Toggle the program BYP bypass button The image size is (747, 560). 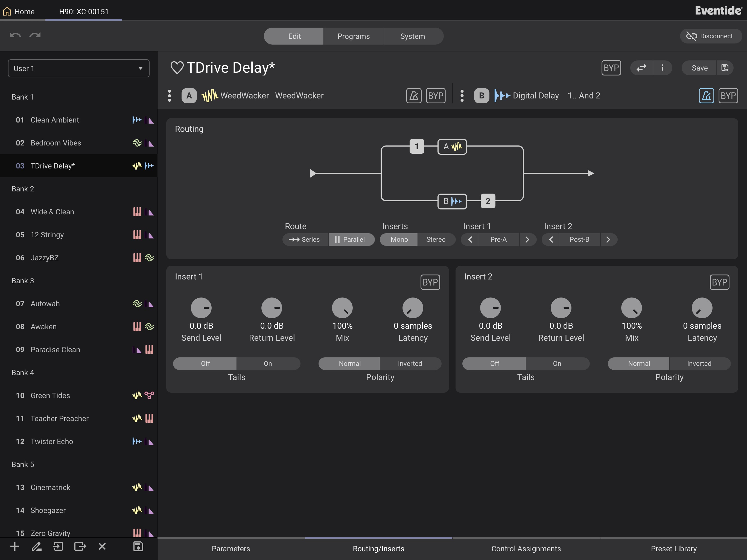click(611, 68)
